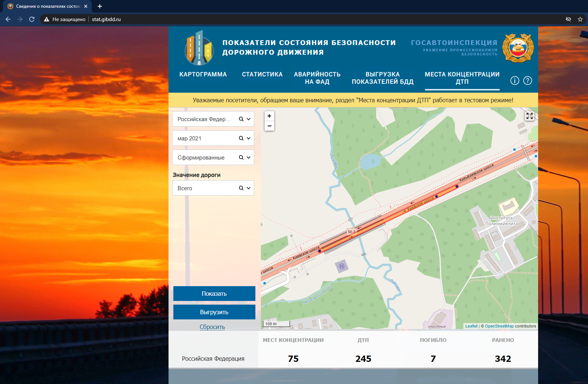Image resolution: width=588 pixels, height=384 pixels.
Task: Toggle fullscreen map view
Action: click(530, 116)
